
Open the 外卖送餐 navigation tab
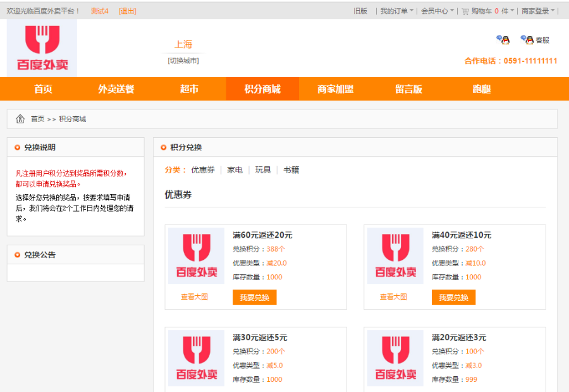point(116,89)
